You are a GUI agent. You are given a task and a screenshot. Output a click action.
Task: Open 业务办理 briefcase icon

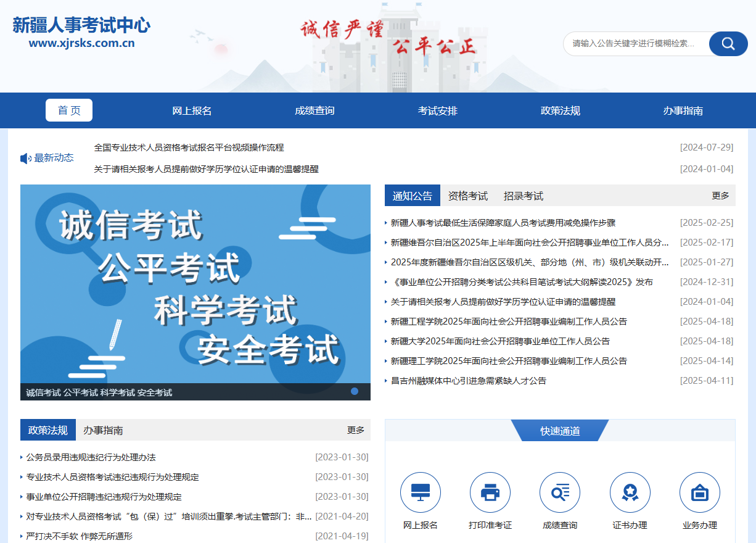point(700,492)
